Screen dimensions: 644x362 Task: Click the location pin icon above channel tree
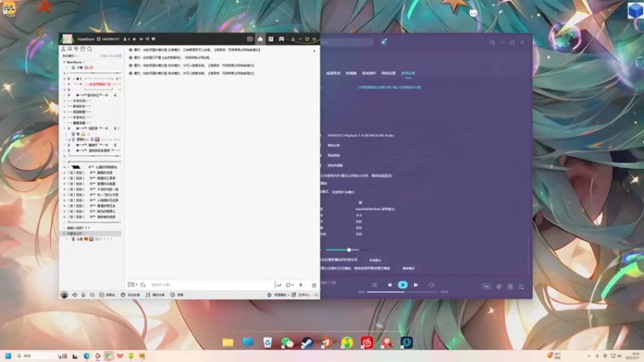click(76, 49)
